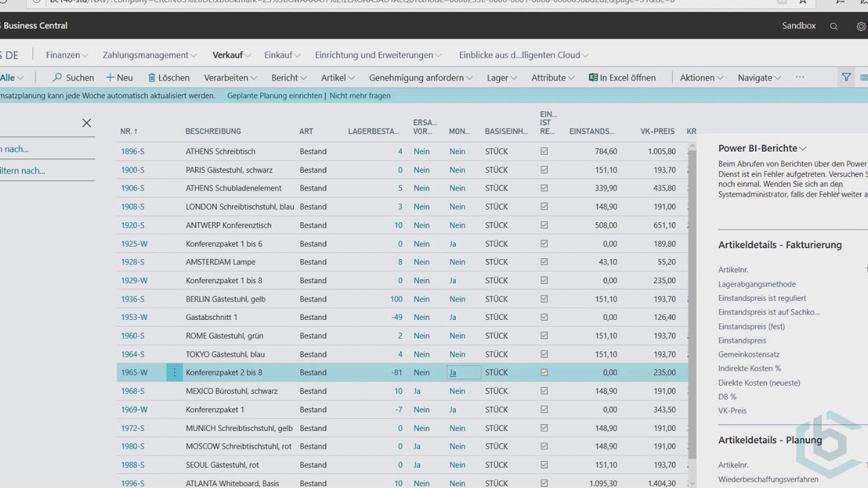The width and height of the screenshot is (868, 488).
Task: Expand the Einkauf menu
Action: tap(283, 55)
